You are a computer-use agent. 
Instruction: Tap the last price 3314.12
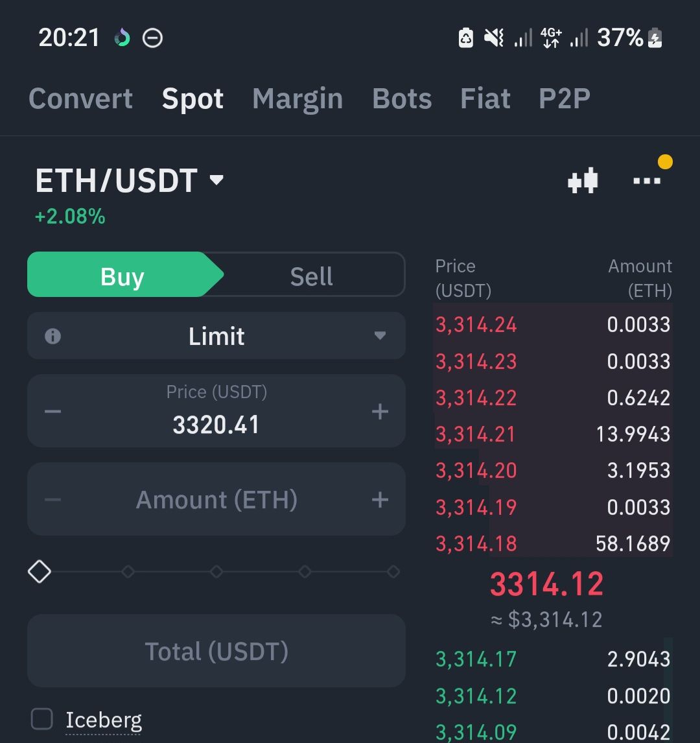tap(546, 584)
